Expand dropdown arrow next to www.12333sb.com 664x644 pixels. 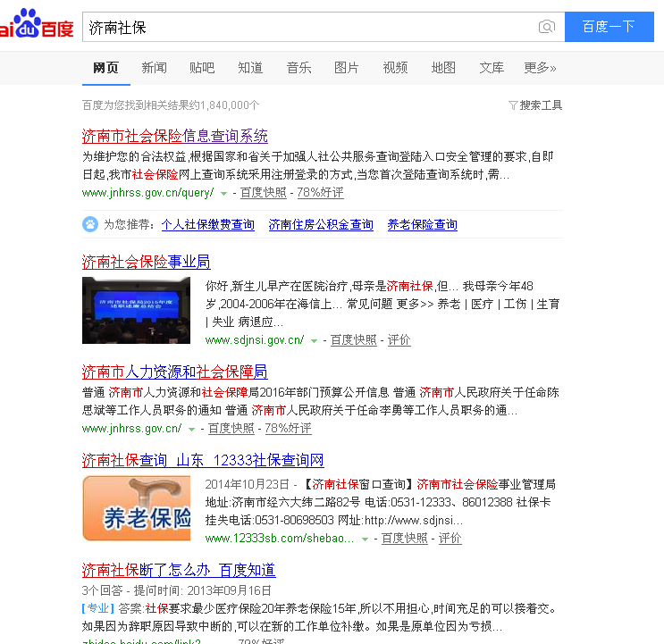click(365, 539)
